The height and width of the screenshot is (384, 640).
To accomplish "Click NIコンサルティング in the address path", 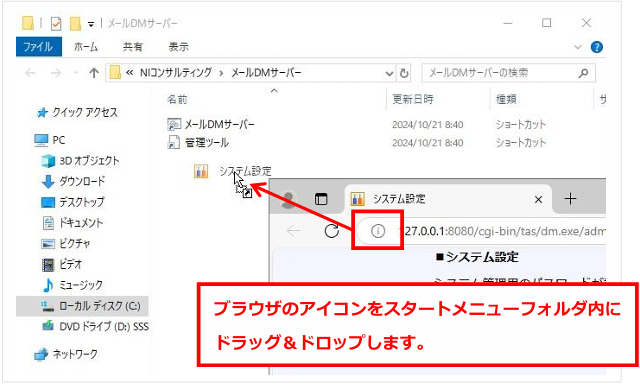I will (x=176, y=73).
